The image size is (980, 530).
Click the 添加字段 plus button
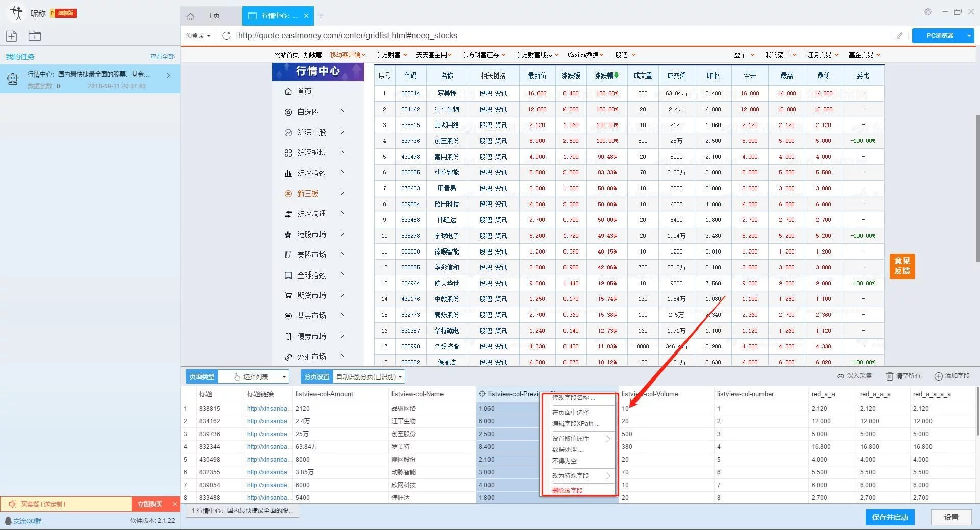coord(952,376)
